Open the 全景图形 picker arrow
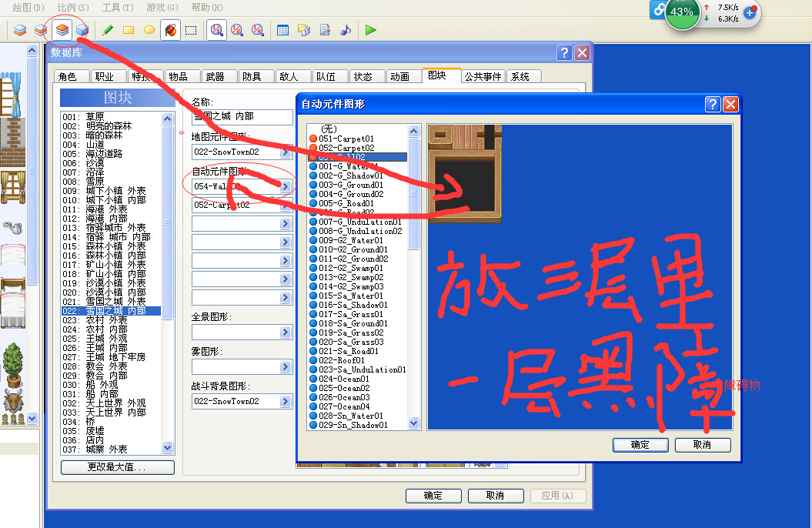Viewport: 812px width, 528px height. pos(286,332)
